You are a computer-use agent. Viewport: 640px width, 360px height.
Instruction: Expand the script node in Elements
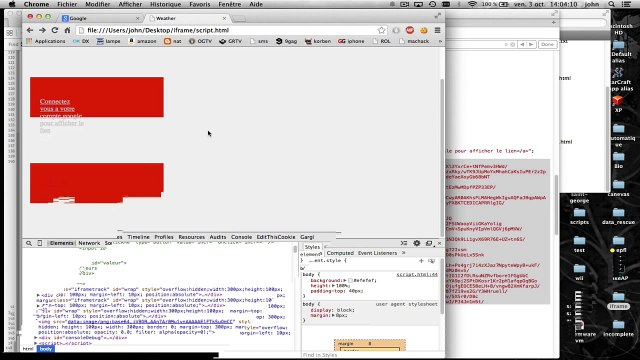coord(36,343)
